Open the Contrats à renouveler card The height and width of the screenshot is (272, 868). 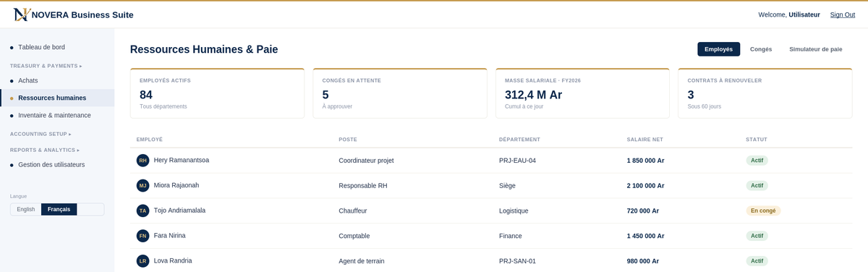tap(765, 93)
